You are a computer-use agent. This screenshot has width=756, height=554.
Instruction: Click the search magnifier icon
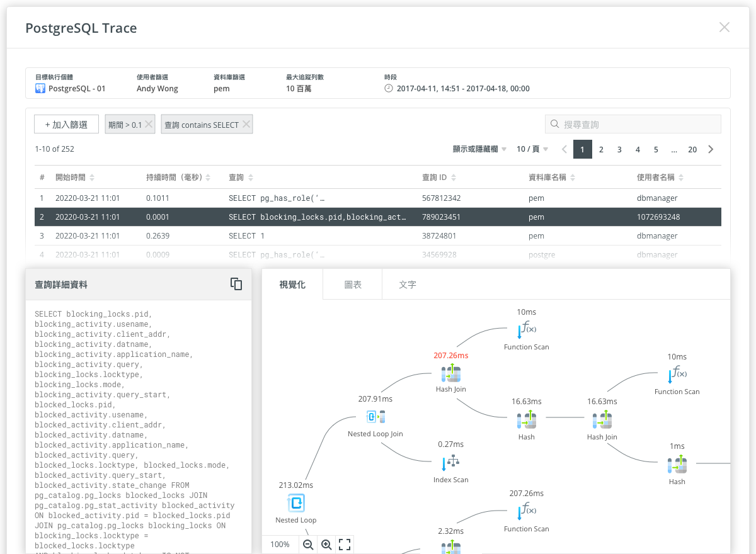click(x=555, y=124)
